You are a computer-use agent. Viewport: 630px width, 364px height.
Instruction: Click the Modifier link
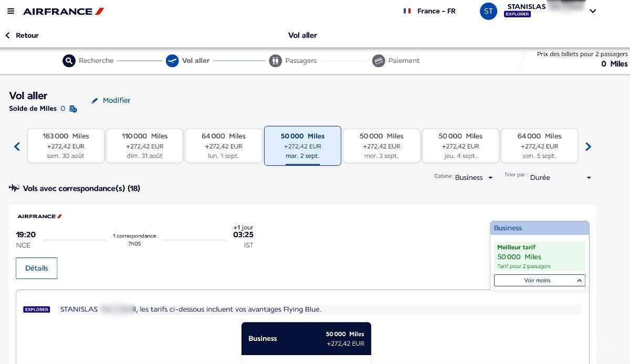(x=117, y=100)
